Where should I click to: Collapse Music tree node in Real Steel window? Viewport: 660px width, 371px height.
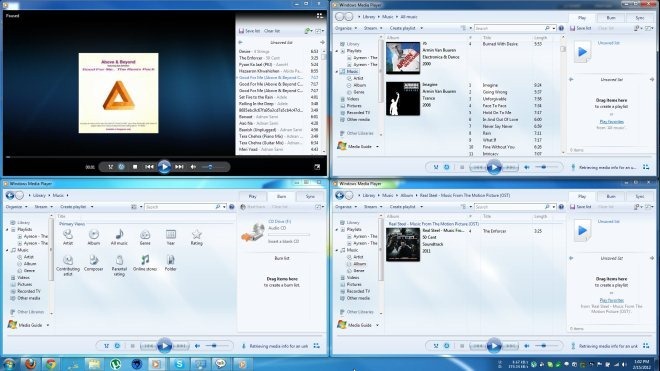pyautogui.click(x=337, y=250)
